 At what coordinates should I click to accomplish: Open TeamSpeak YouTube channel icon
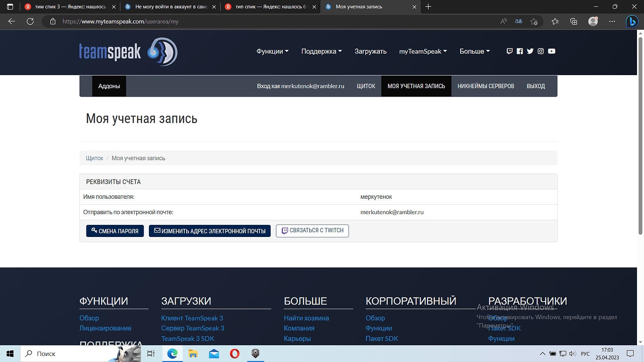(552, 51)
